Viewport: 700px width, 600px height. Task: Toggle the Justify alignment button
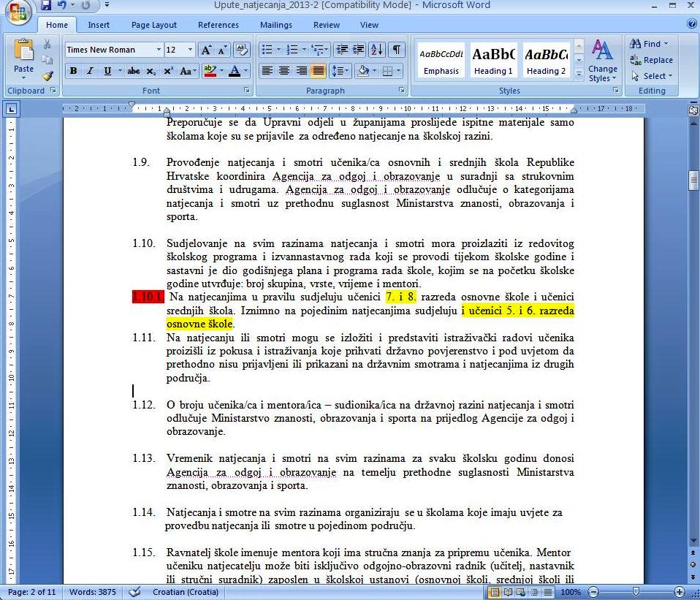click(x=318, y=71)
